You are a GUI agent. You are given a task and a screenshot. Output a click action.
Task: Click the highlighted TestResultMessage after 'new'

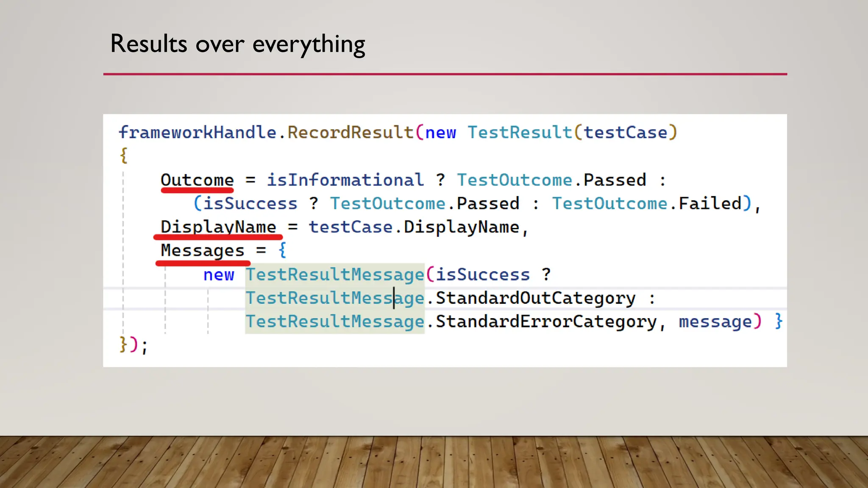coord(335,274)
